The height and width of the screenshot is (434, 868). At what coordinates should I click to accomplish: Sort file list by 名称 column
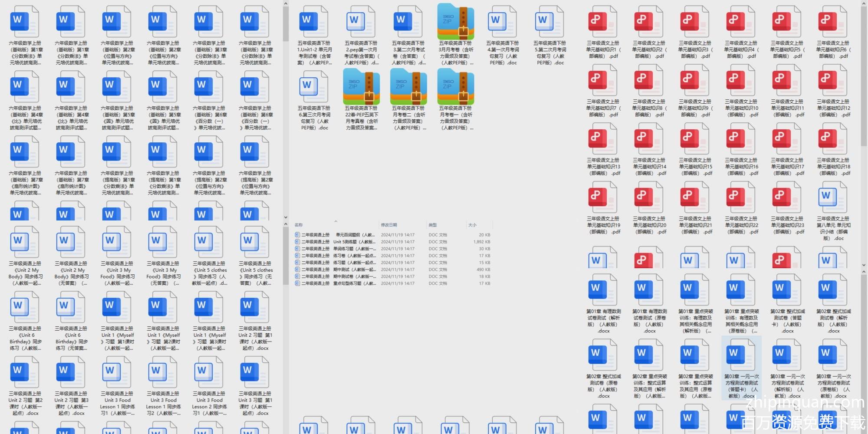(299, 225)
